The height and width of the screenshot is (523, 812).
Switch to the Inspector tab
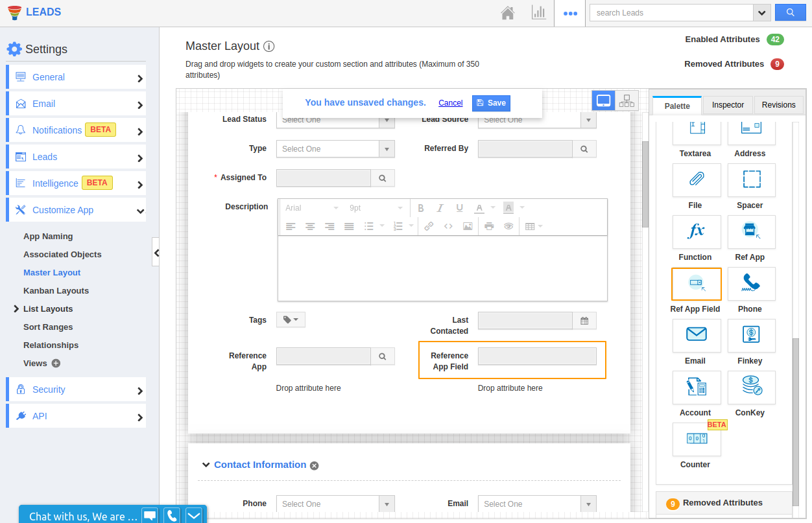(x=728, y=105)
